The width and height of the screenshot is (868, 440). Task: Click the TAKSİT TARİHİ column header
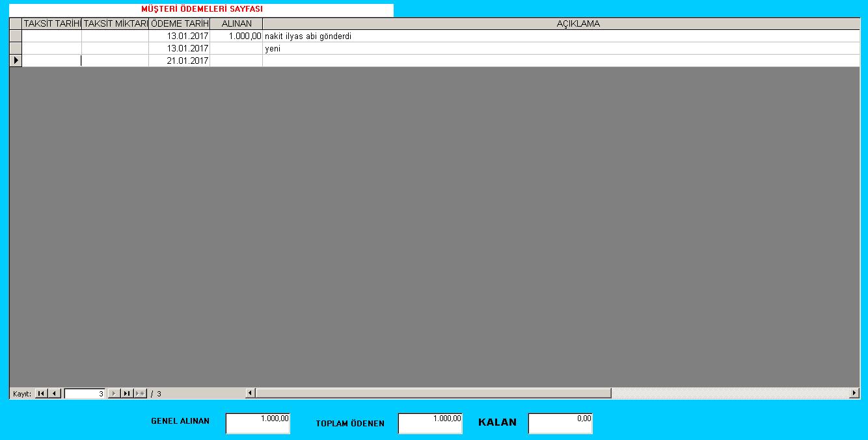pos(52,23)
